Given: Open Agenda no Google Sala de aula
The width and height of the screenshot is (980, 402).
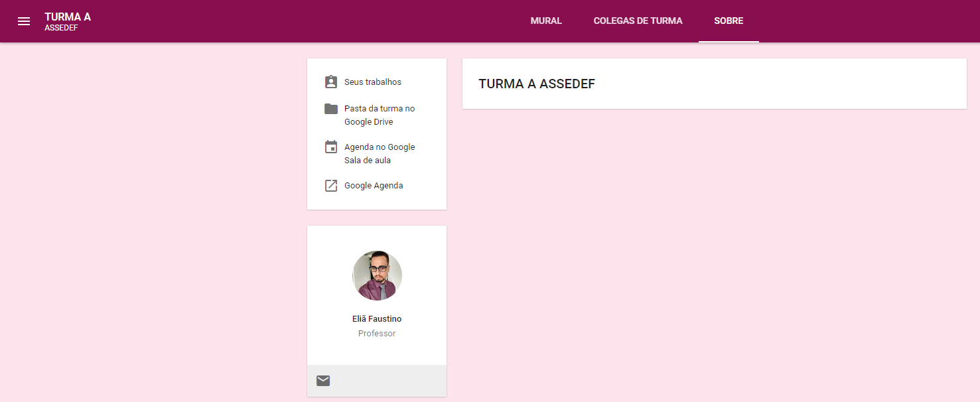Looking at the screenshot, I should click(x=379, y=153).
